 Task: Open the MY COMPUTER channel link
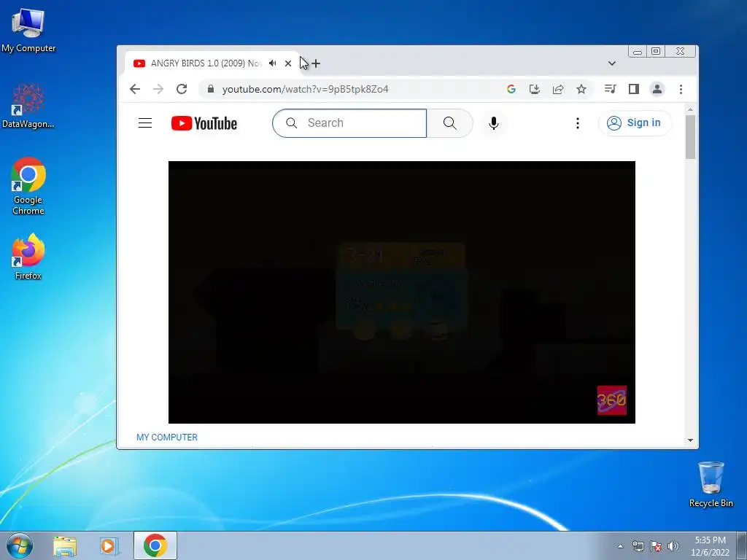pos(167,437)
